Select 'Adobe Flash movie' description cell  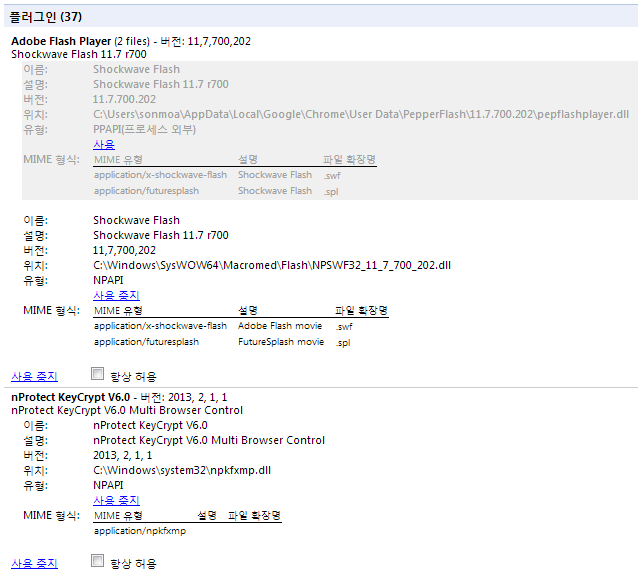[x=280, y=326]
